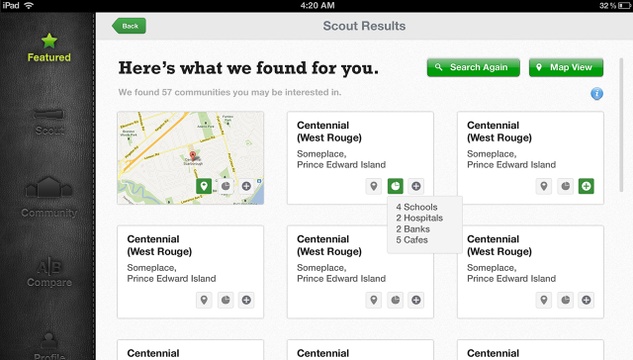The height and width of the screenshot is (360, 633).
Task: Show stats on the bottom-left Centennial card
Action: (x=225, y=300)
